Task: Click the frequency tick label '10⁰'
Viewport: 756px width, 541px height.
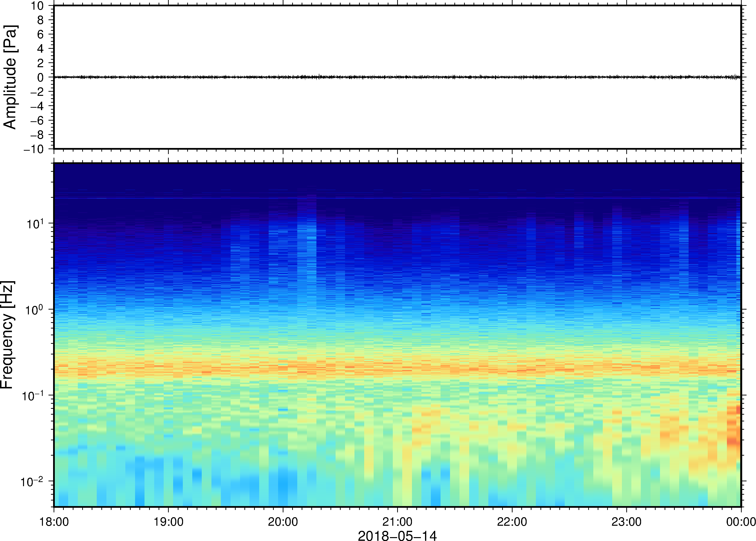Action: click(x=35, y=310)
